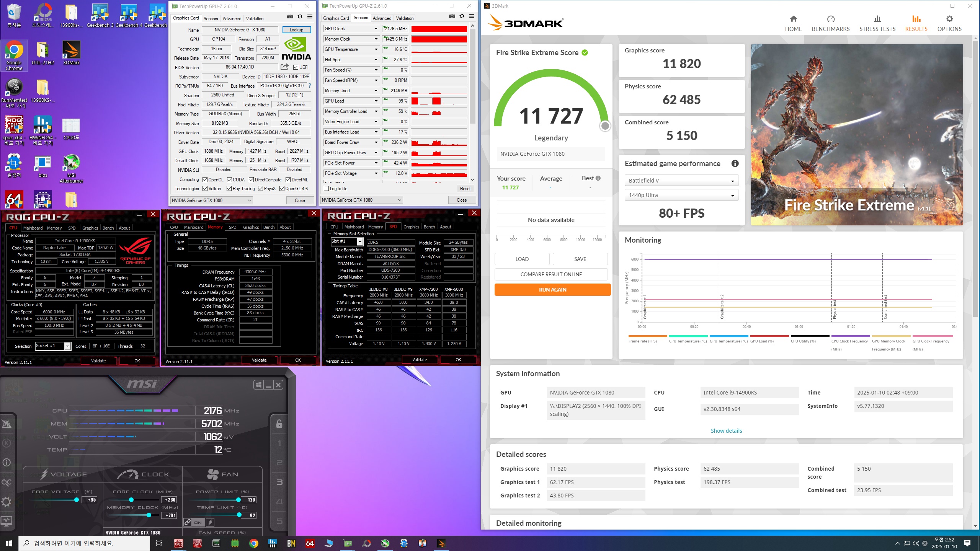Click COMPARE RESULT ONLINE in 3DMark
Viewport: 980px width, 551px height.
551,274
